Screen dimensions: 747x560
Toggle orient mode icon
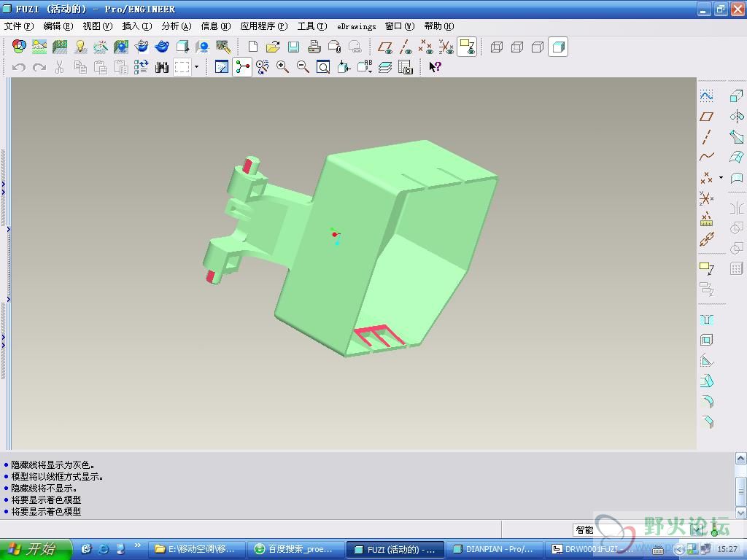pos(262,67)
